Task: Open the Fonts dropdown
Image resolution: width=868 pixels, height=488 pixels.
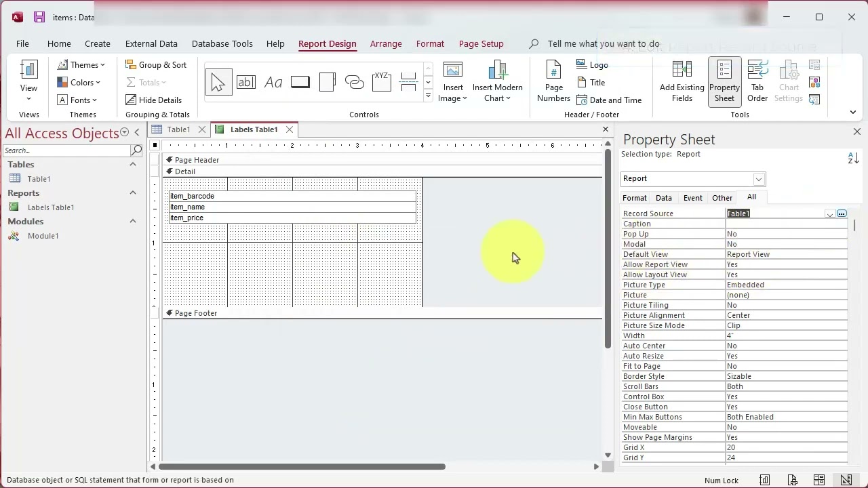Action: click(x=77, y=100)
